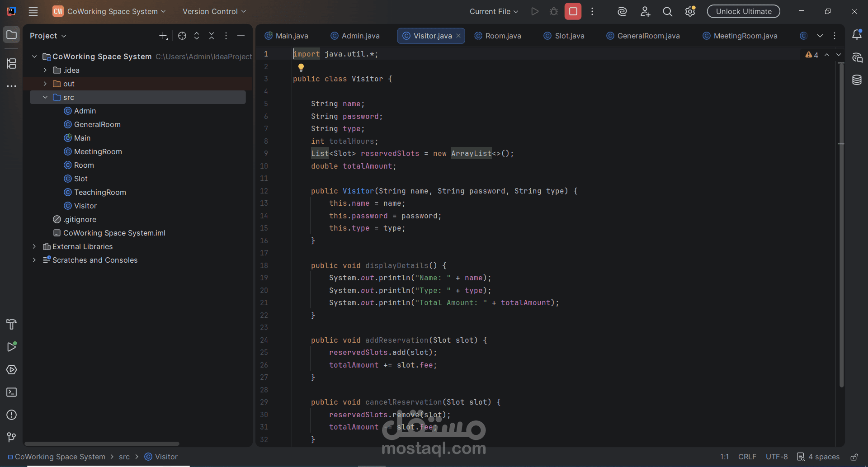Switch to the Admin.java tab
Screen dimensions: 868x467
(x=355, y=36)
